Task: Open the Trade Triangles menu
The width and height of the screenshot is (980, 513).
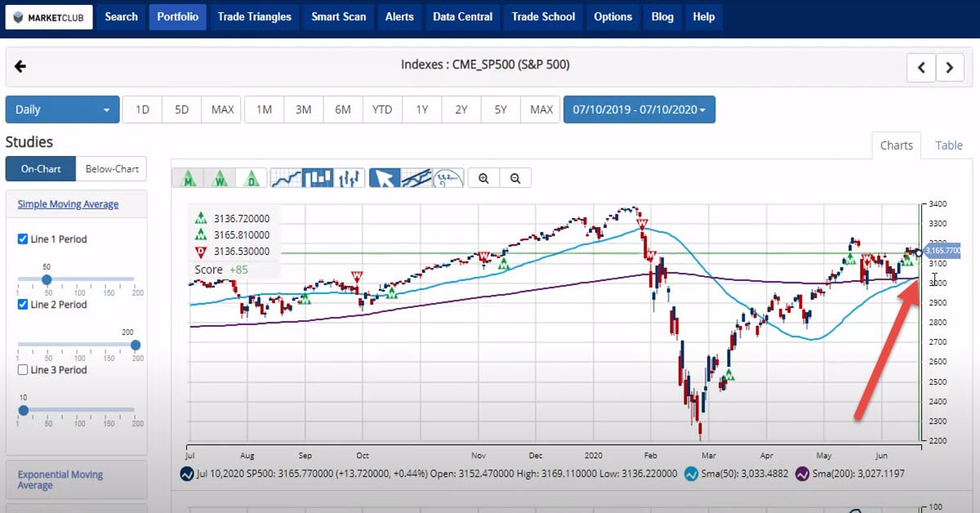Action: tap(254, 16)
